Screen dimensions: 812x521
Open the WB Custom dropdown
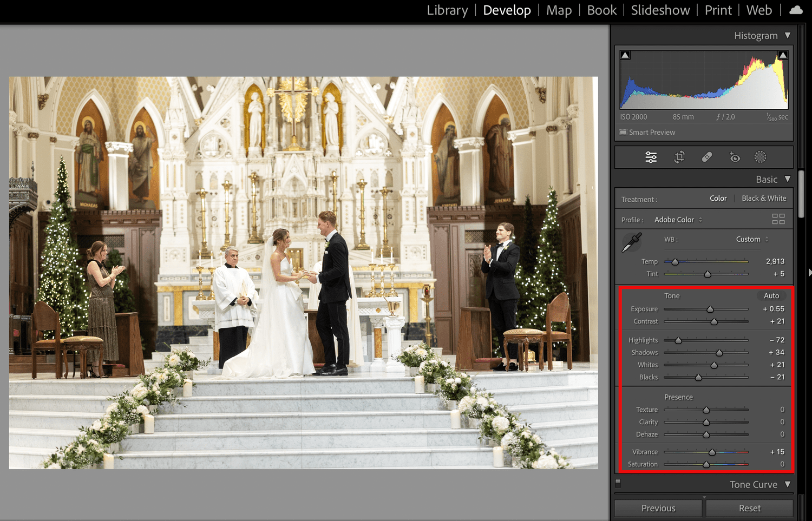751,239
